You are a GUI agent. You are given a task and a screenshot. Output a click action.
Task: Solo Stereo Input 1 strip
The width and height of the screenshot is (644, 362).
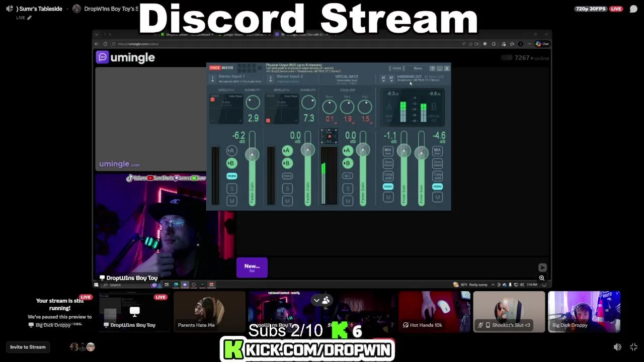point(231,189)
